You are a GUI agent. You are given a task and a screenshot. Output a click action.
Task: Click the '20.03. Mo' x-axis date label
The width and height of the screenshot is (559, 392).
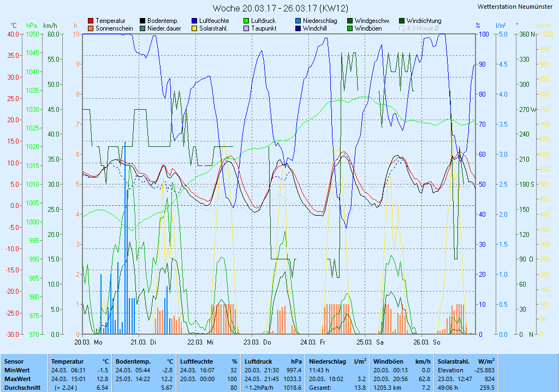pos(88,342)
